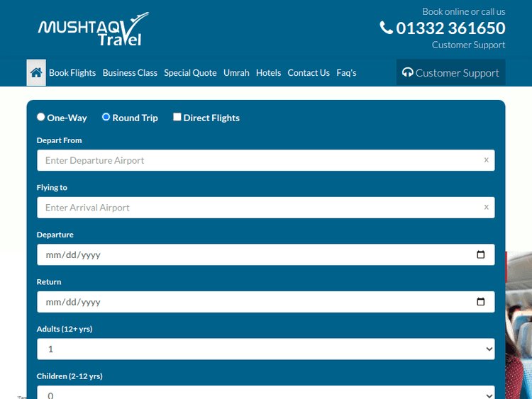Open the Departure date calendar picker icon
Viewport: 532px width, 399px height.
pos(480,254)
